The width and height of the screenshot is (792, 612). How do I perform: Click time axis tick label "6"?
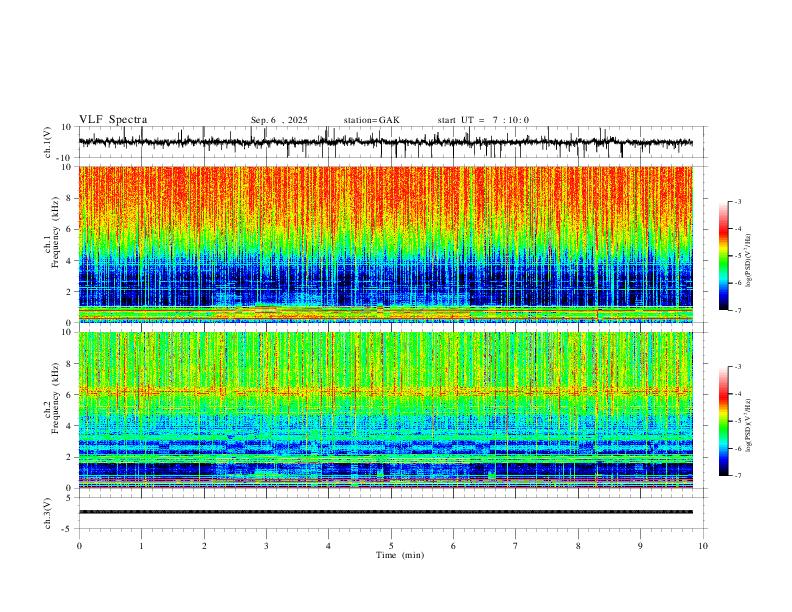453,546
